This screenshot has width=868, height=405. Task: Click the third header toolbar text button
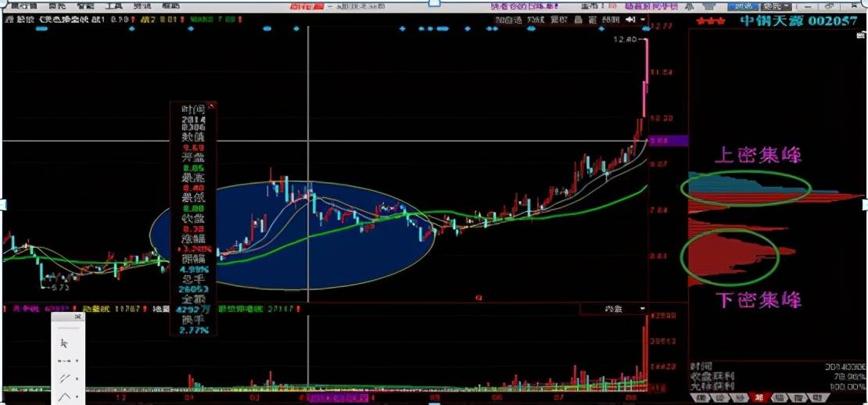[559, 20]
